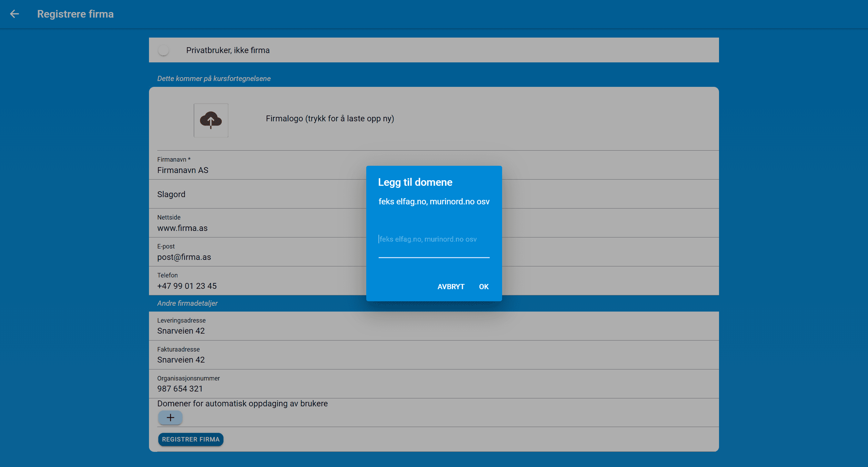The width and height of the screenshot is (868, 467).
Task: Click the Telefon field
Action: click(255, 286)
